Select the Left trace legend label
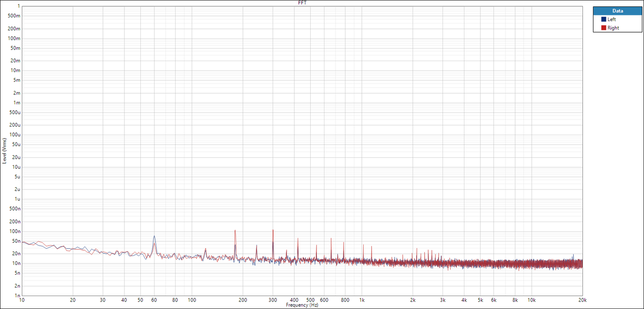The height and width of the screenshot is (309, 644). [x=611, y=20]
